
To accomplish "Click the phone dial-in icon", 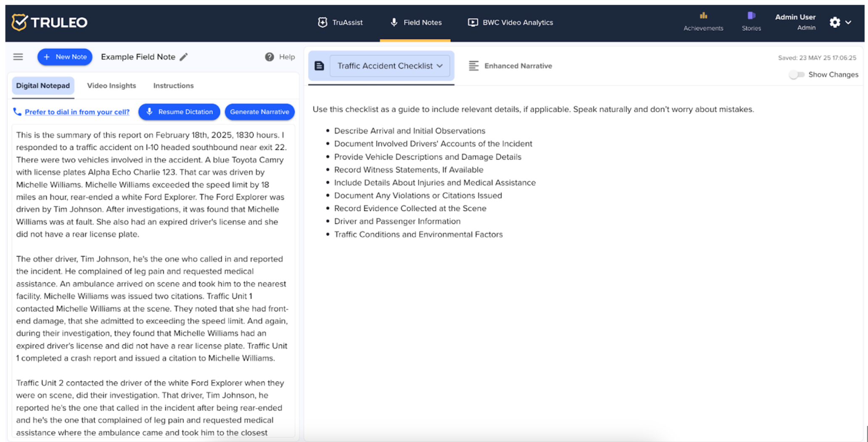I will 17,112.
